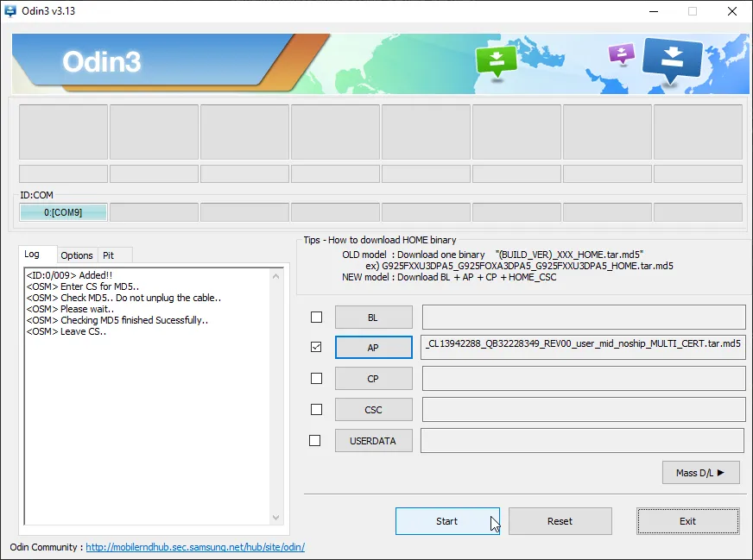The image size is (753, 560).
Task: Click the purple download speech bubble icon
Action: (621, 54)
